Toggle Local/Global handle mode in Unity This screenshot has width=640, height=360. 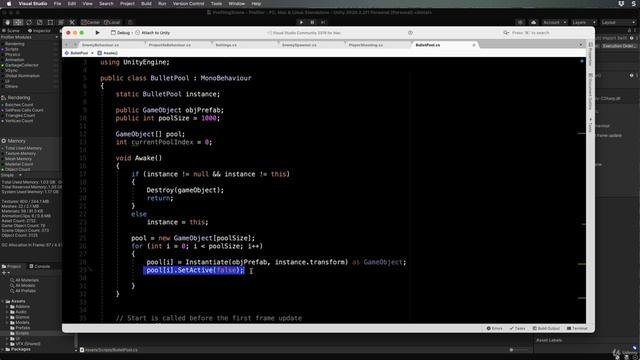(112, 22)
